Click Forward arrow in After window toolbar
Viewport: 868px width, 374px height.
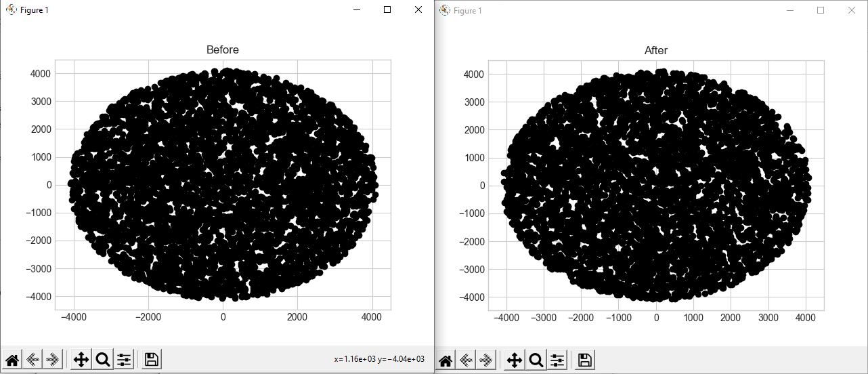click(485, 360)
